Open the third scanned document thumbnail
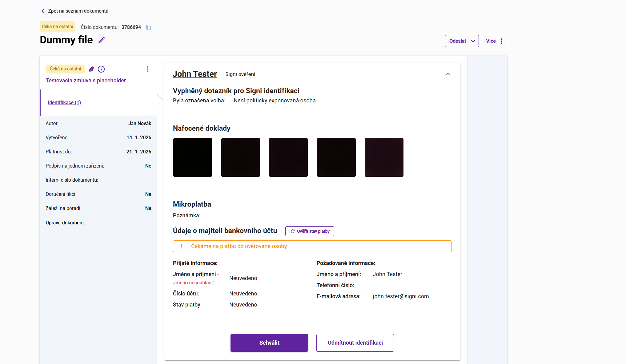626x364 pixels. click(x=288, y=157)
